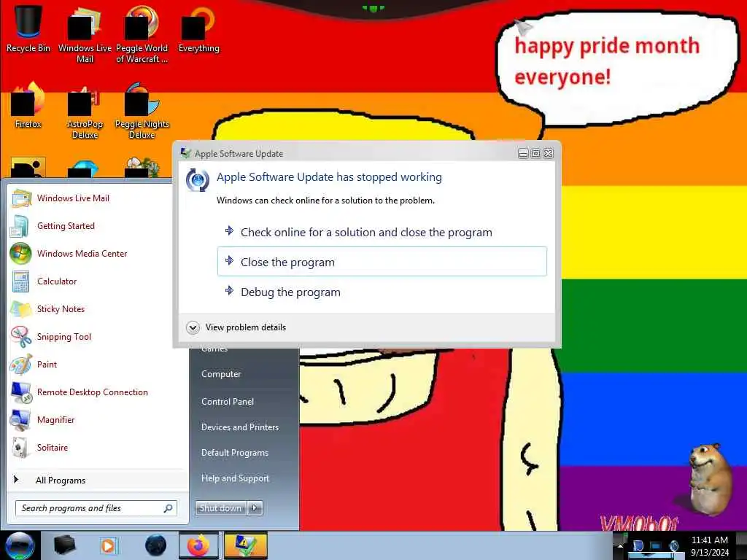Click the network icon in system tray
The height and width of the screenshot is (560, 747).
click(656, 545)
